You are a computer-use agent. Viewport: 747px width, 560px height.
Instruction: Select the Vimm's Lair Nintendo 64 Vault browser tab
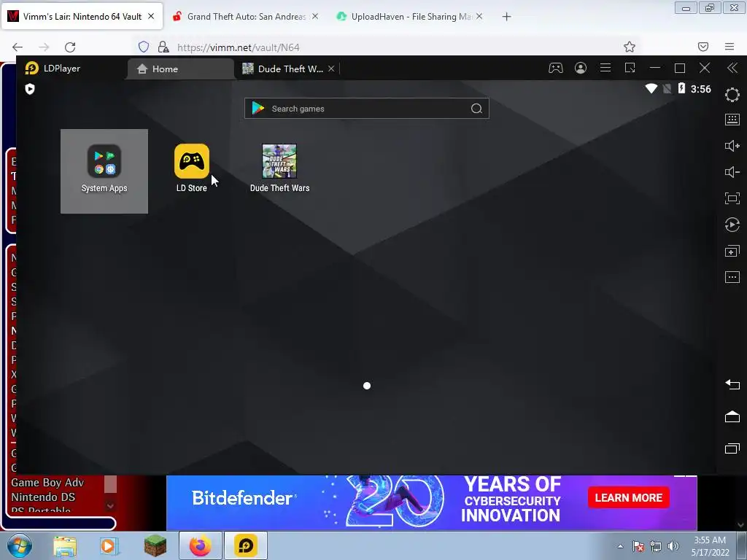82,17
